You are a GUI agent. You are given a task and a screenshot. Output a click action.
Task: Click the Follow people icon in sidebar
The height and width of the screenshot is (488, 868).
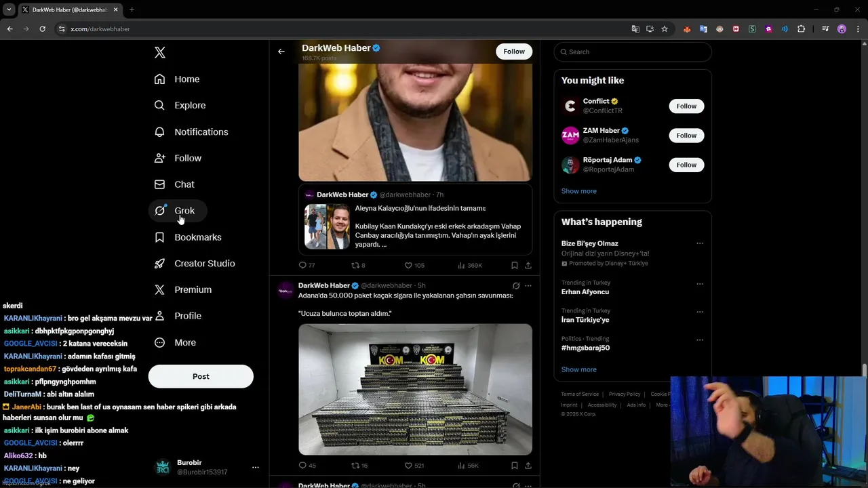click(159, 158)
